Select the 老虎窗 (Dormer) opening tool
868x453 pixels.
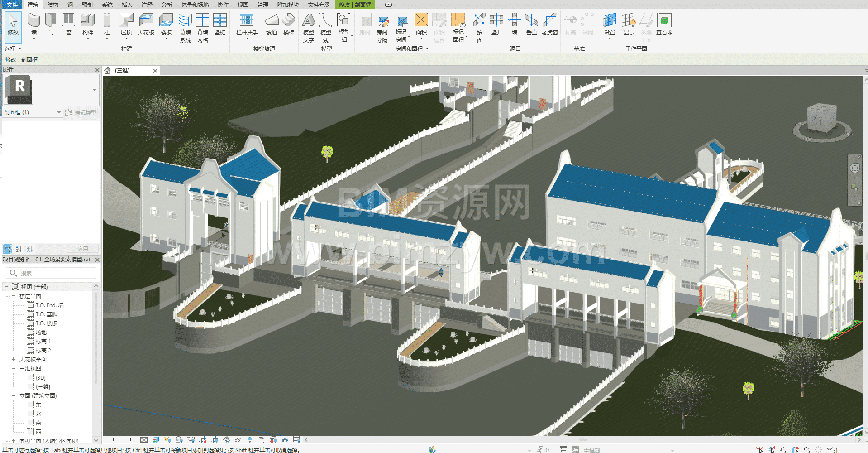(x=549, y=24)
